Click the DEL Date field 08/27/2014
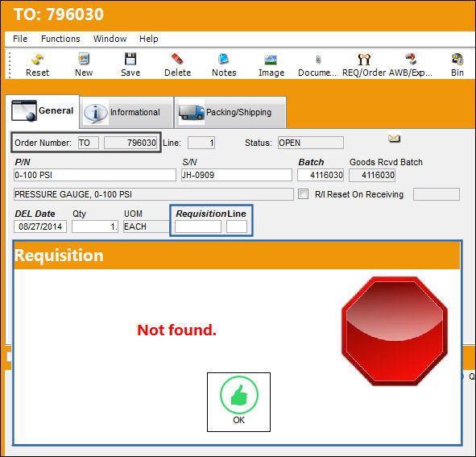 click(x=40, y=226)
